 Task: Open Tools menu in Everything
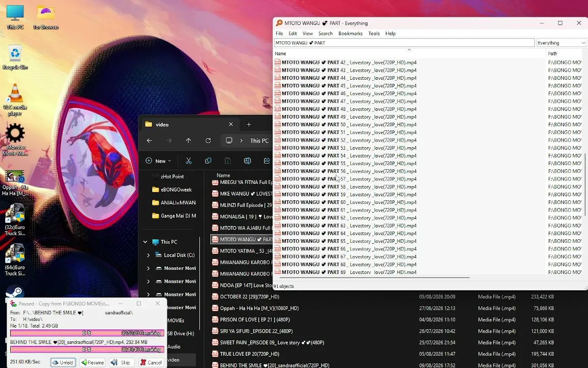point(374,33)
